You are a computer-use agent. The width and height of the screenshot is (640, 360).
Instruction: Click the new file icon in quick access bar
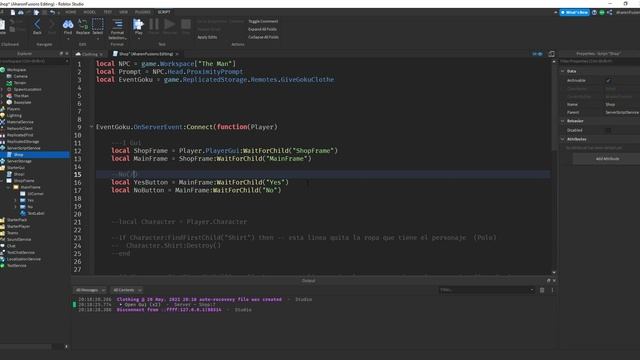pyautogui.click(x=13, y=13)
